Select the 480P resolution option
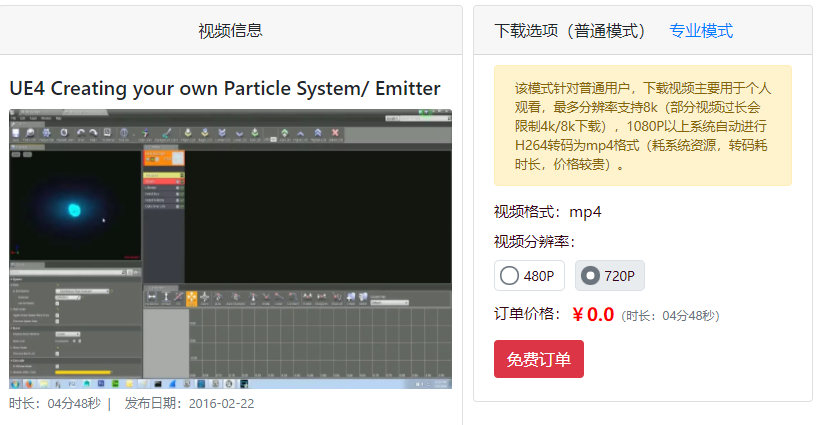Viewport: 816px width, 425px height. (x=529, y=276)
